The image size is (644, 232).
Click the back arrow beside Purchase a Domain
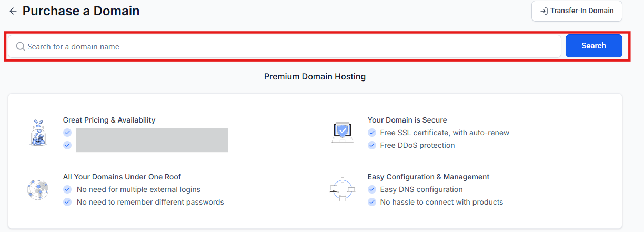[x=13, y=11]
